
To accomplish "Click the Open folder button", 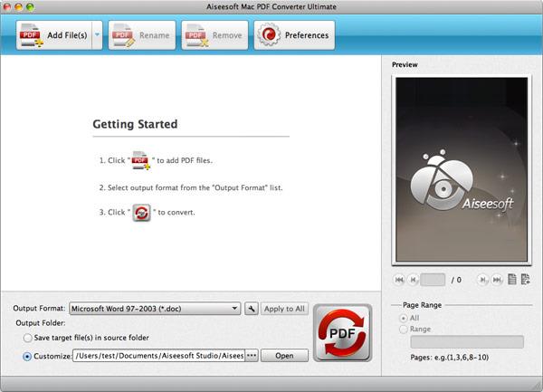I will [x=284, y=356].
